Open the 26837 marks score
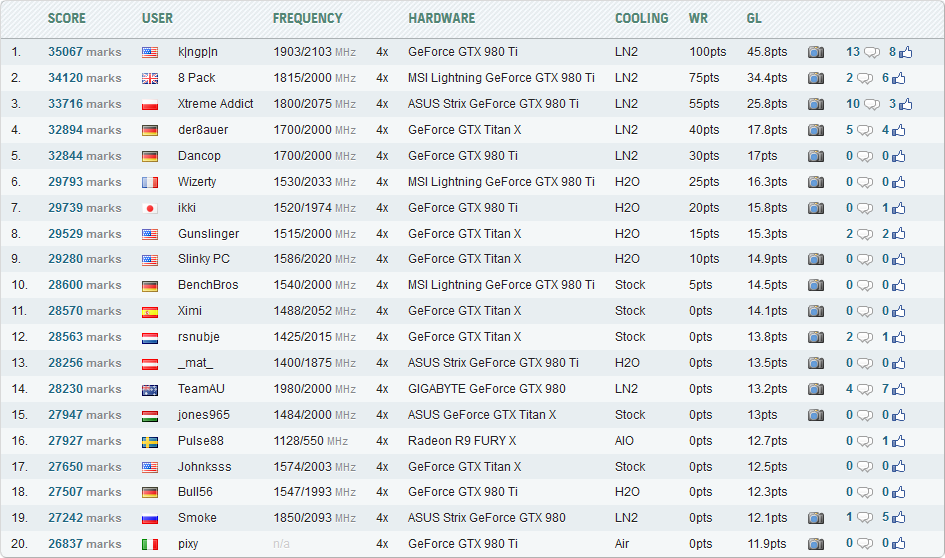Viewport: 945px width, 558px height. 84,544
